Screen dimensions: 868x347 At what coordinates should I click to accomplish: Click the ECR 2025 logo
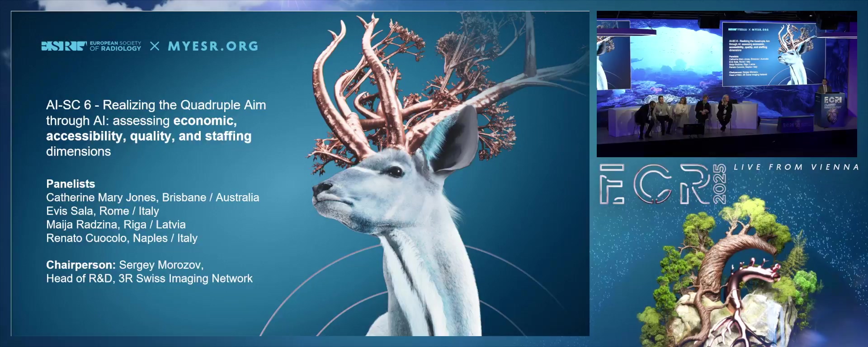click(x=663, y=184)
